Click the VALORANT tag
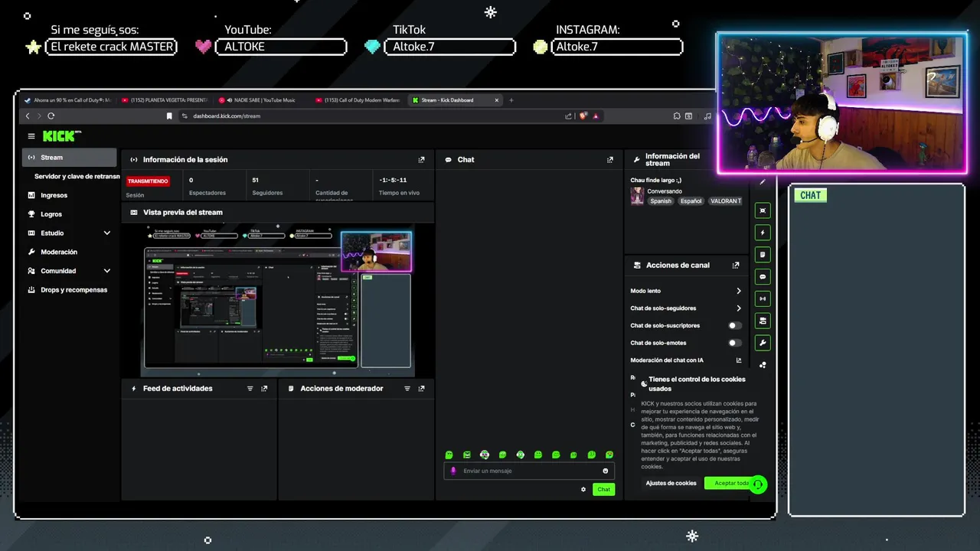This screenshot has height=551, width=980. 725,201
